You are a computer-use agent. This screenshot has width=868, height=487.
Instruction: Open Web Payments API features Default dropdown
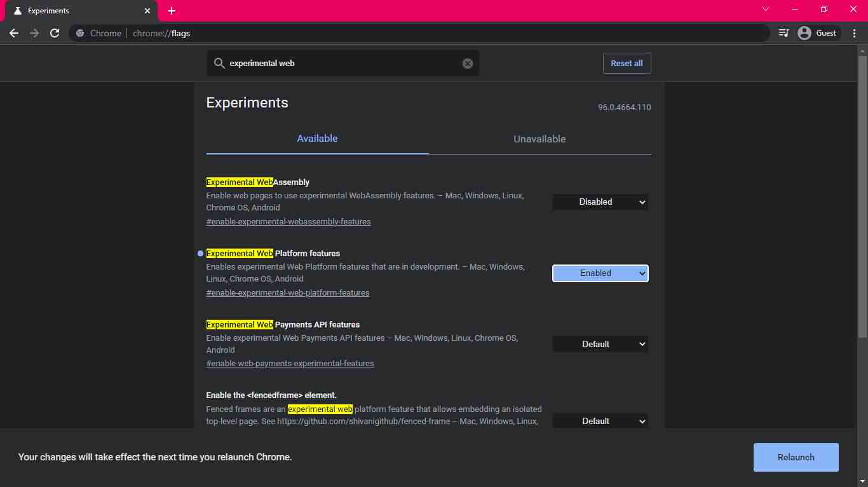tap(600, 344)
